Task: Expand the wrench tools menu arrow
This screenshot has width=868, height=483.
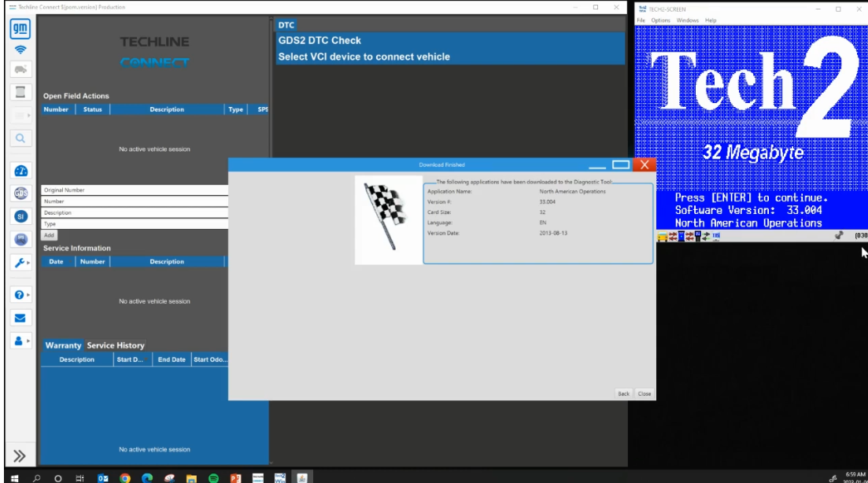Action: tap(28, 263)
